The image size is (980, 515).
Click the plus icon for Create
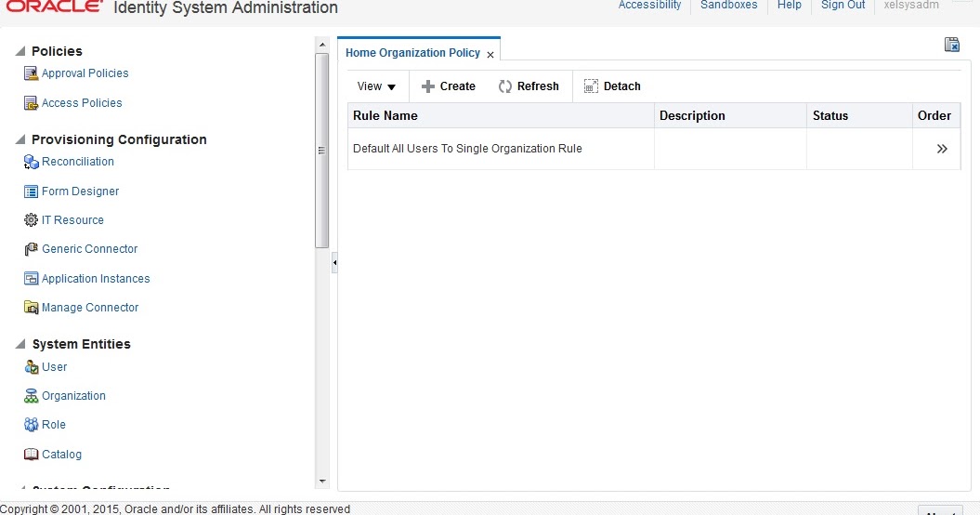[x=428, y=86]
